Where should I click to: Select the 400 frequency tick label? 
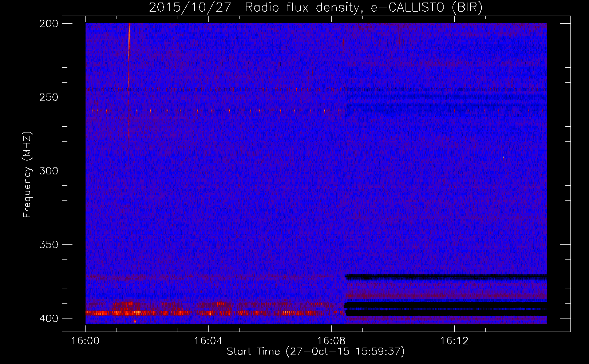(49, 318)
